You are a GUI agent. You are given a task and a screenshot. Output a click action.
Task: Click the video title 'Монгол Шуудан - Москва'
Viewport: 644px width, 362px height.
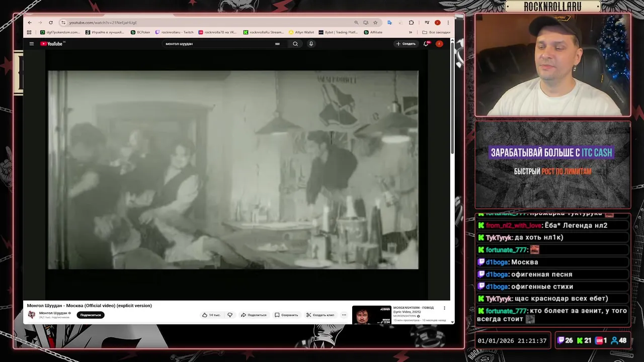89,306
